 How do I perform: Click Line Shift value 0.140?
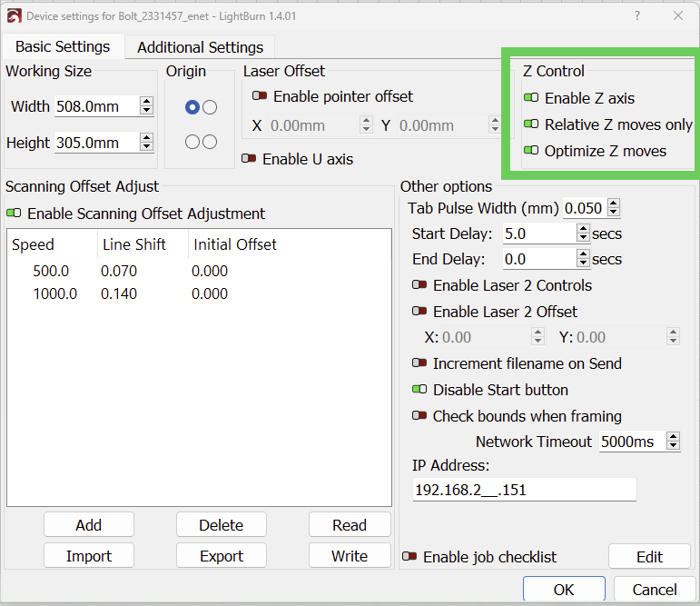click(119, 293)
